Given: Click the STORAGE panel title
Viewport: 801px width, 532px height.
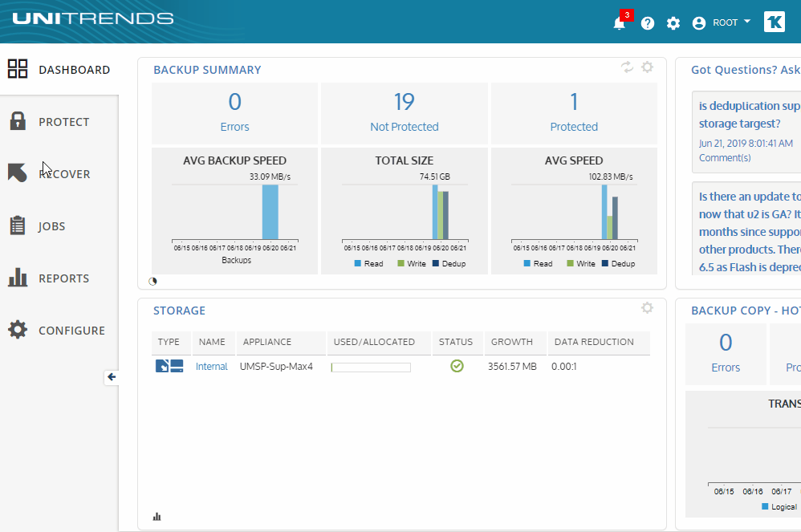Looking at the screenshot, I should pos(179,311).
